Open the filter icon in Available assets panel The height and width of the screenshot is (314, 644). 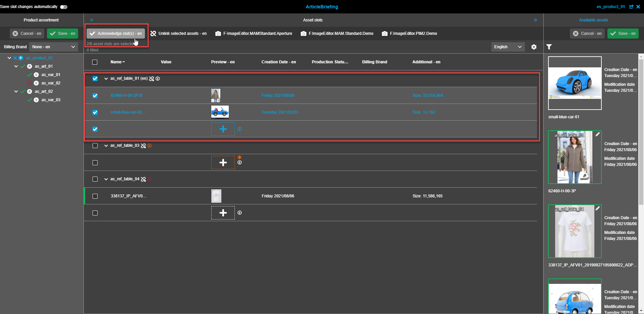tap(549, 47)
